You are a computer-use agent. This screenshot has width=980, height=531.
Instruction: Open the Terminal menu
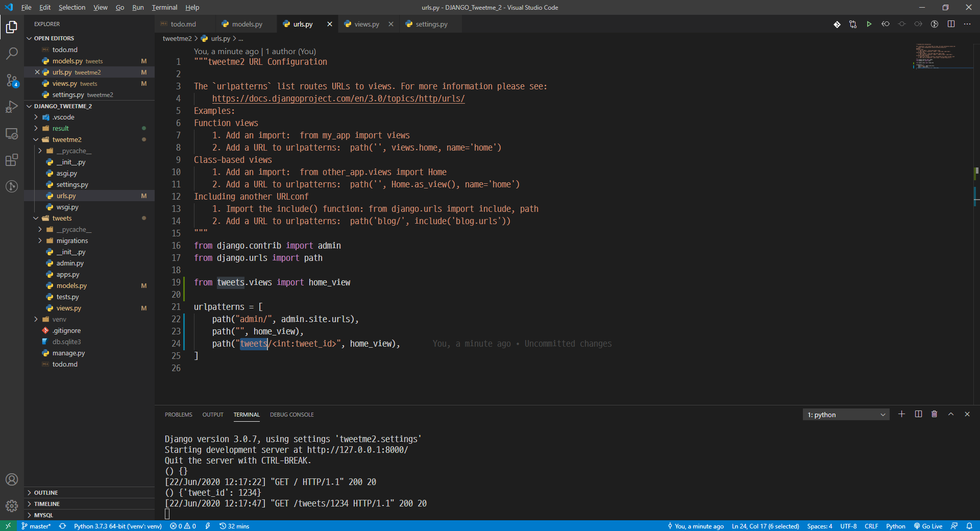tap(164, 8)
